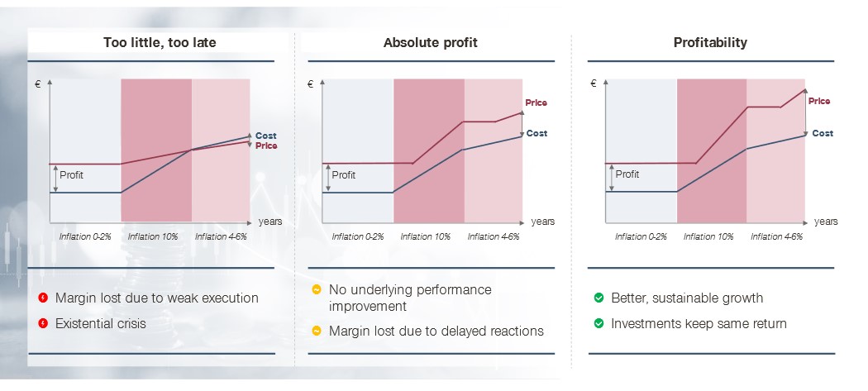Click the 'Inflation 0-2%' label under the Profitability chart

(641, 236)
